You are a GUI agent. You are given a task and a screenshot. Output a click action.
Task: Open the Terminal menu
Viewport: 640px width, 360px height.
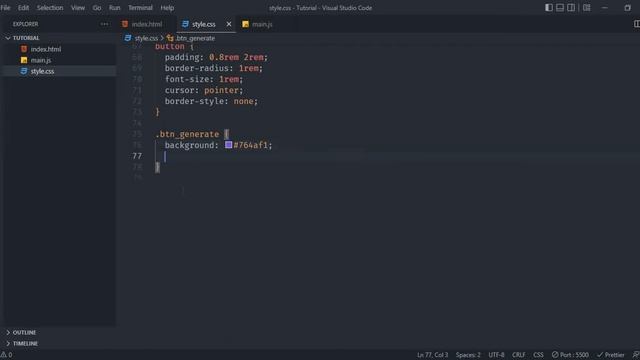click(140, 8)
